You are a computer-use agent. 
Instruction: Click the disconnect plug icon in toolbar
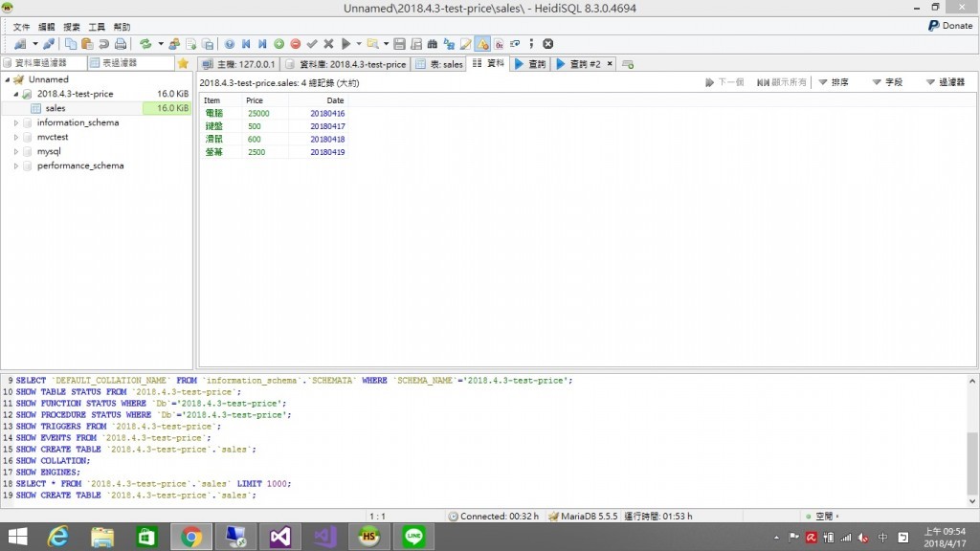[49, 44]
